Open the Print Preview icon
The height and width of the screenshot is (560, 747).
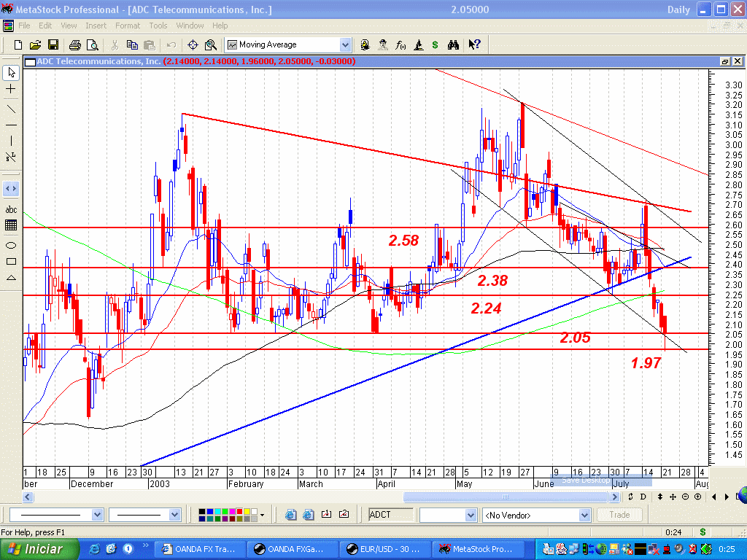(93, 44)
